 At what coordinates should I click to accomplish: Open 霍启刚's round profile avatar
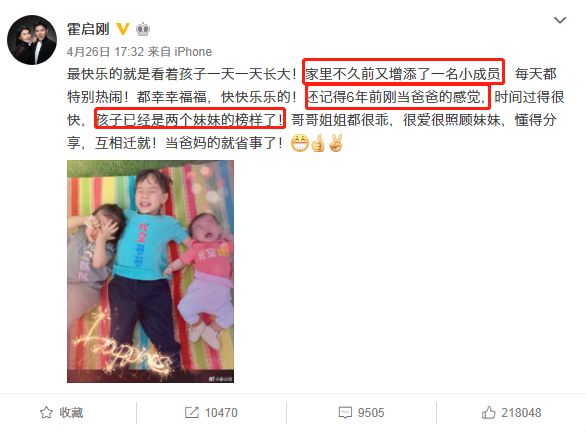[x=32, y=40]
